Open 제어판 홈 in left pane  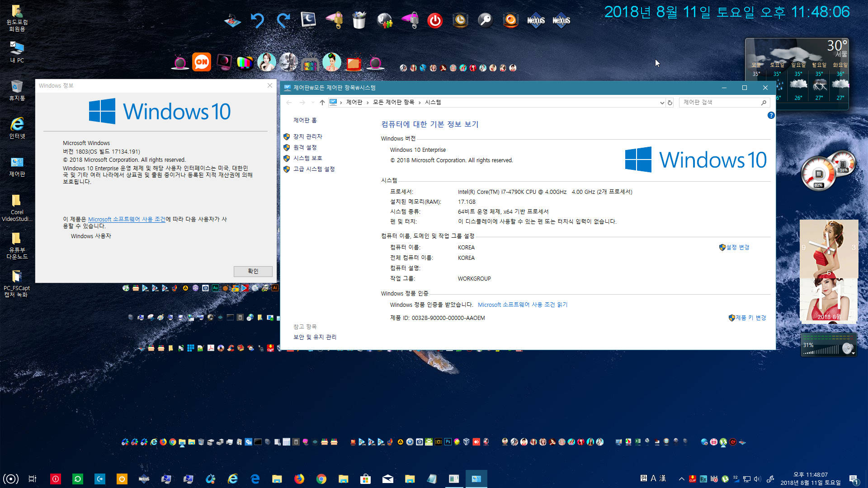[305, 120]
